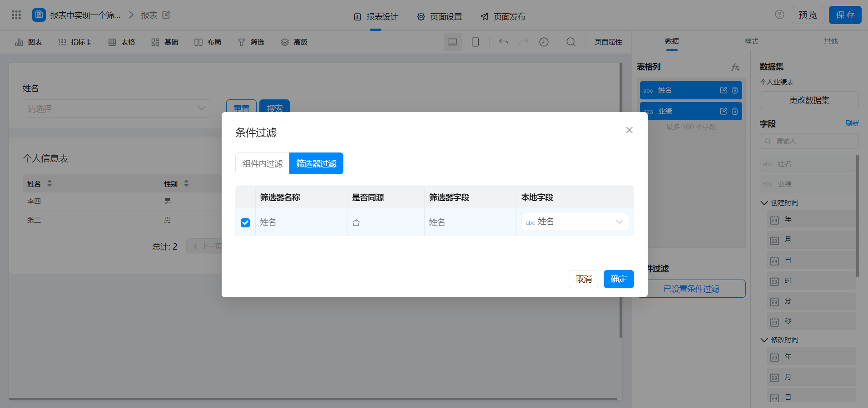Viewport: 868px width, 408px height.
Task: Click the 预览 button
Action: point(808,15)
